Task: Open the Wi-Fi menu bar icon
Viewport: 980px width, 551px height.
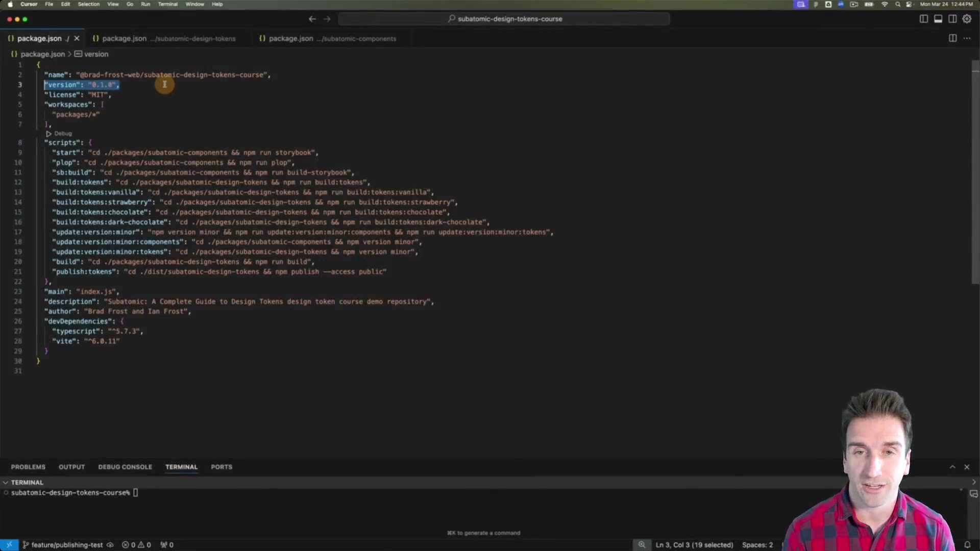Action: click(x=885, y=4)
